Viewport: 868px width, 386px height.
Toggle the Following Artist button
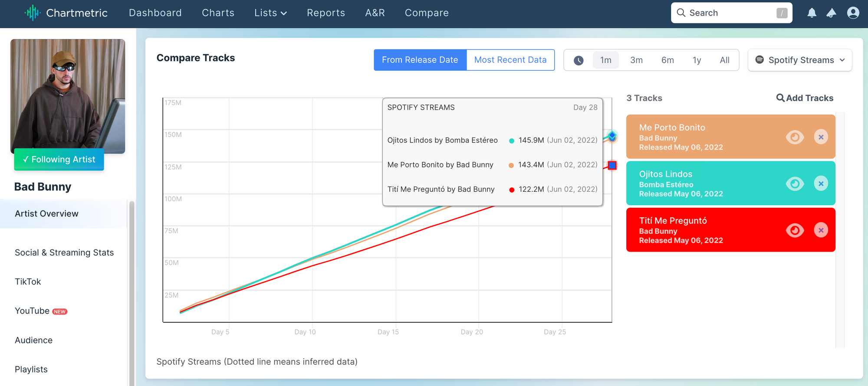point(59,159)
